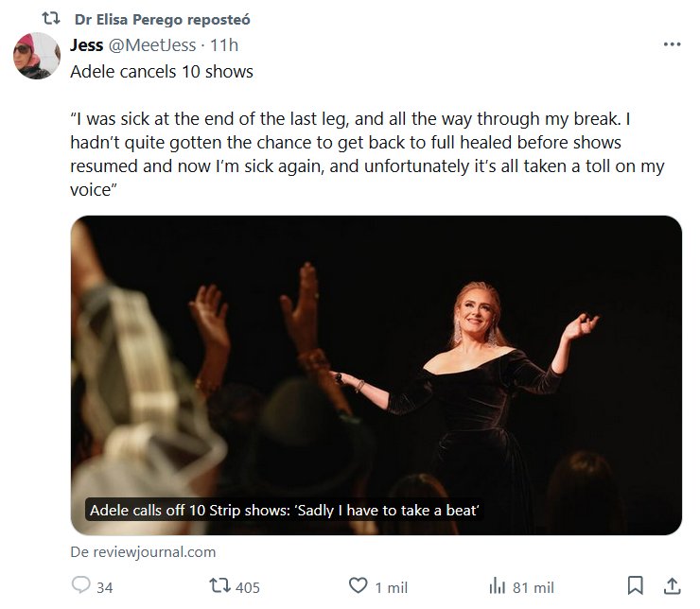Click the 'Adele calls off 10 Strip shows' headline
The width and height of the screenshot is (700, 609).
[286, 511]
